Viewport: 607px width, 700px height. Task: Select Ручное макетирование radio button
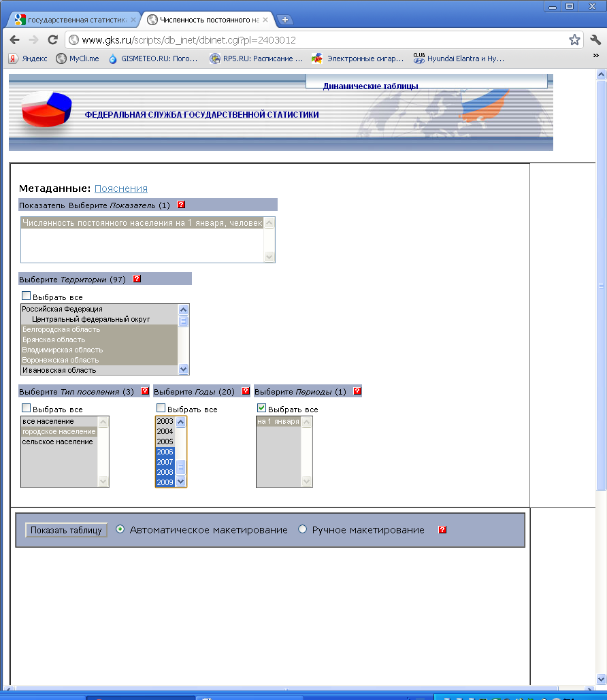click(x=302, y=529)
